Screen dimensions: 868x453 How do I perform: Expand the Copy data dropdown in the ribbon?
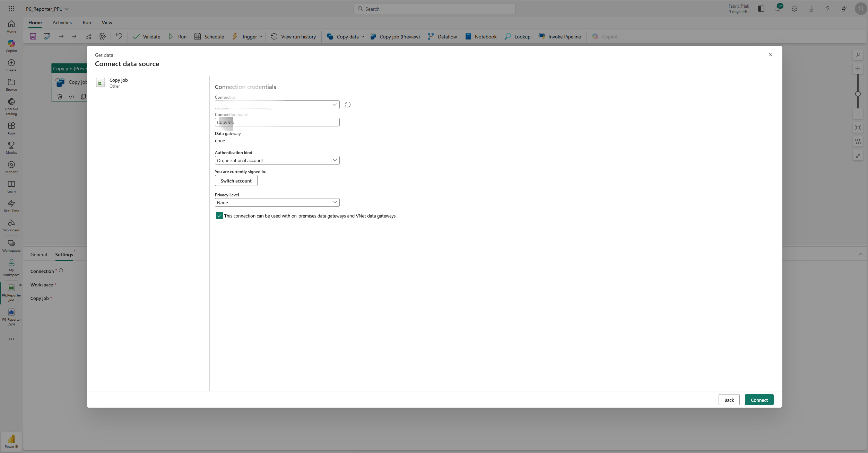(x=363, y=36)
